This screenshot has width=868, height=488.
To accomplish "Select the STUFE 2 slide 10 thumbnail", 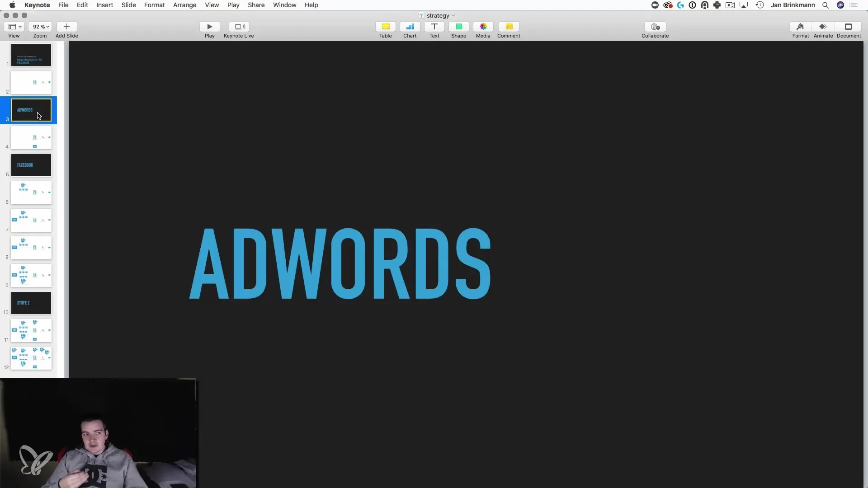I will tap(31, 303).
